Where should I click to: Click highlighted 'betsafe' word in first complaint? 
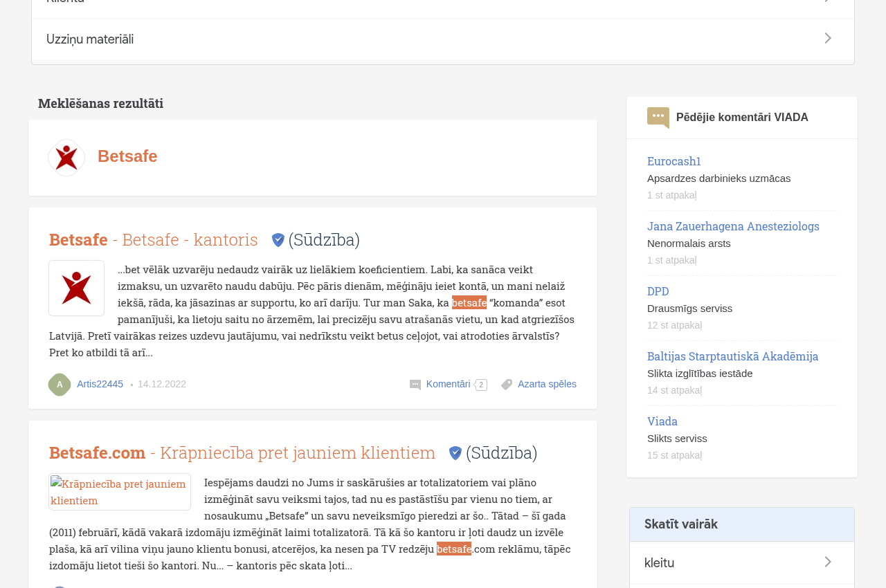point(469,302)
